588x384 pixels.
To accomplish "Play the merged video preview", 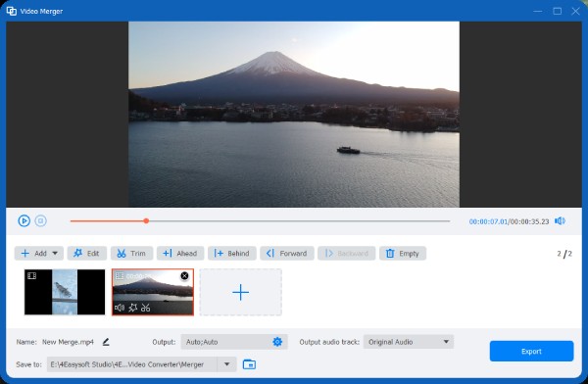I will click(24, 220).
